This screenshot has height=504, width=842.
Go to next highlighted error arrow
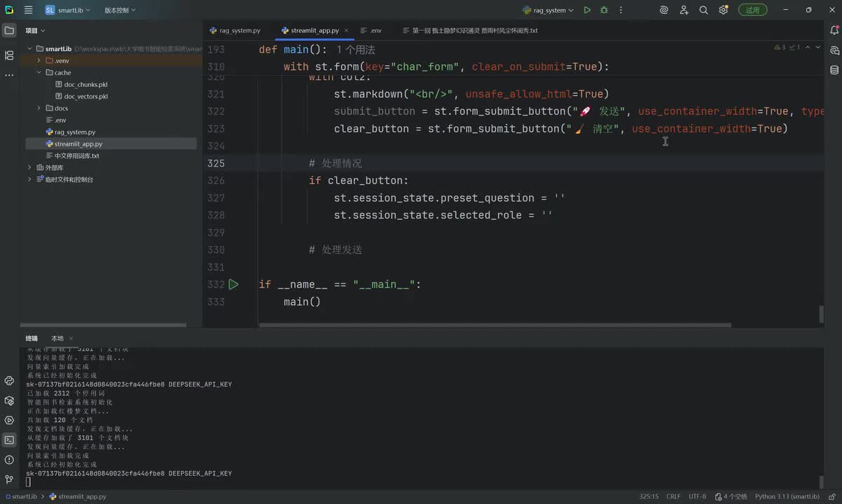(819, 48)
